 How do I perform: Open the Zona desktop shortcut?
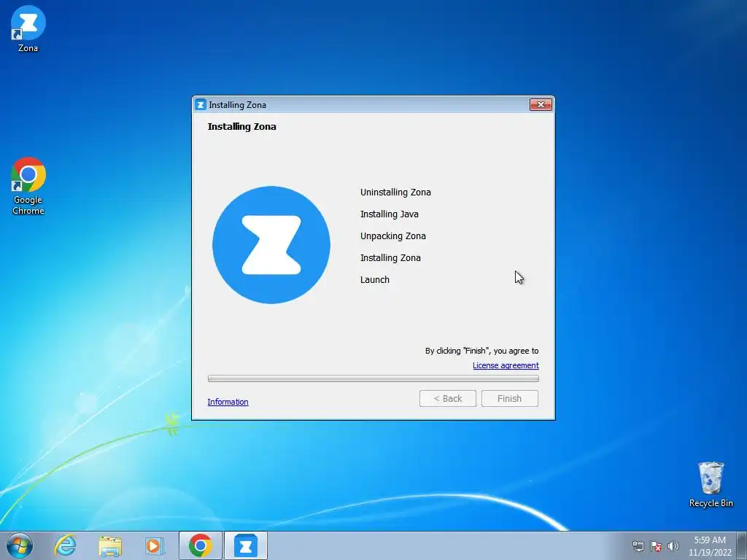28,28
